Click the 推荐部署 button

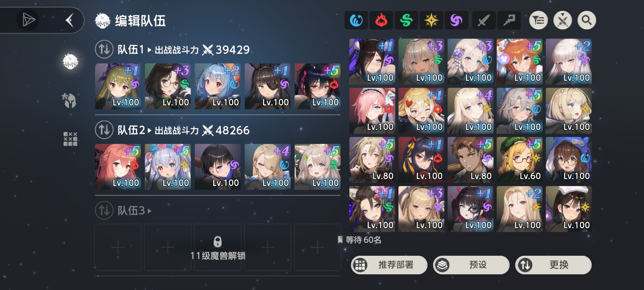(389, 265)
